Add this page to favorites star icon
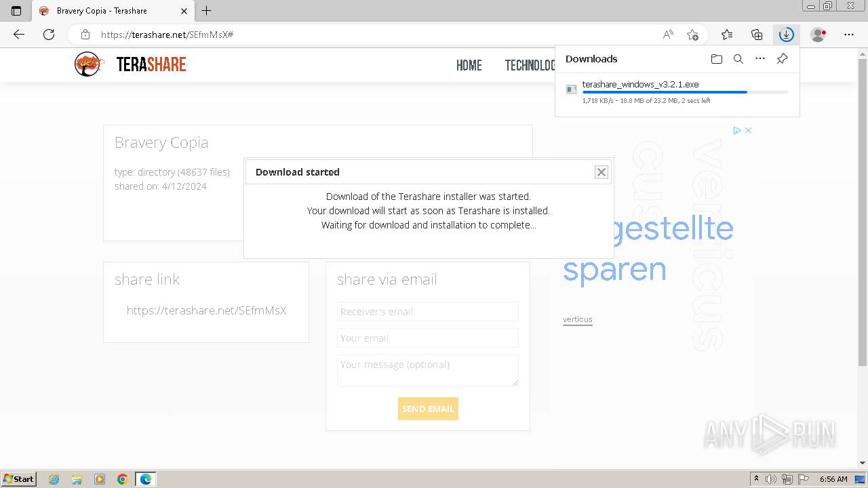 pos(692,35)
